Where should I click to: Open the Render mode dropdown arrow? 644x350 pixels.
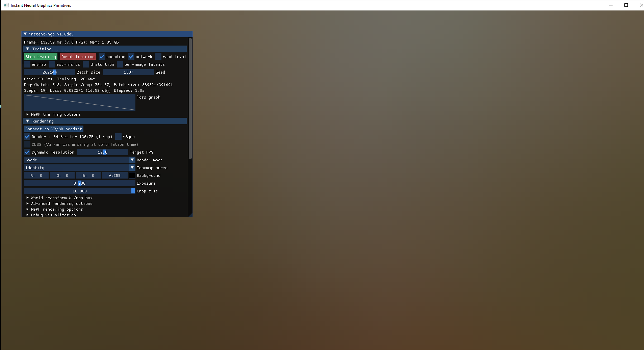(132, 160)
